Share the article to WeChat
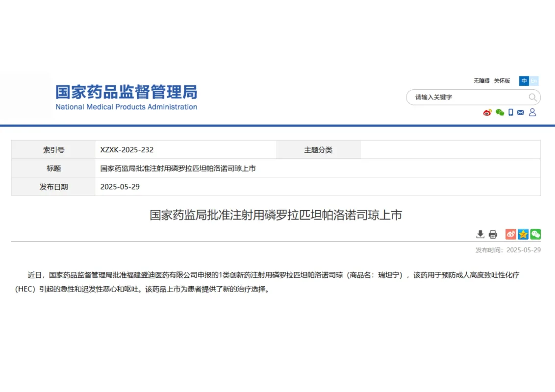This screenshot has width=555, height=392. coord(535,234)
